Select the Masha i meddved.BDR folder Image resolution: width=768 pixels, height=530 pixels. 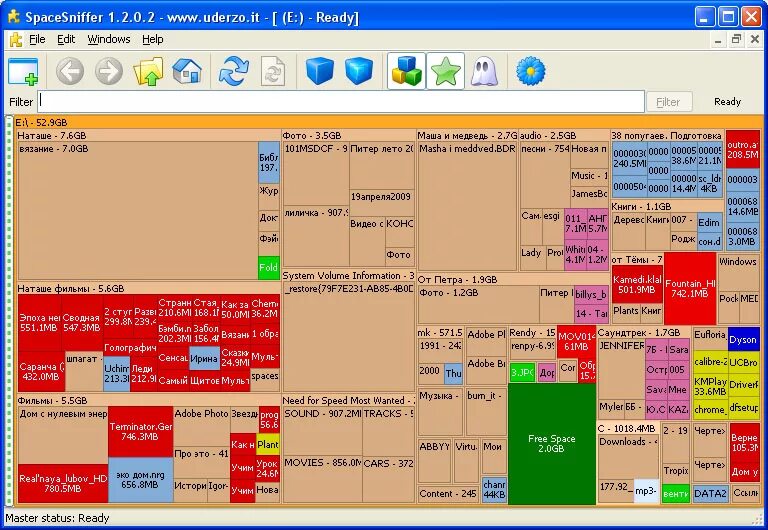tap(467, 206)
